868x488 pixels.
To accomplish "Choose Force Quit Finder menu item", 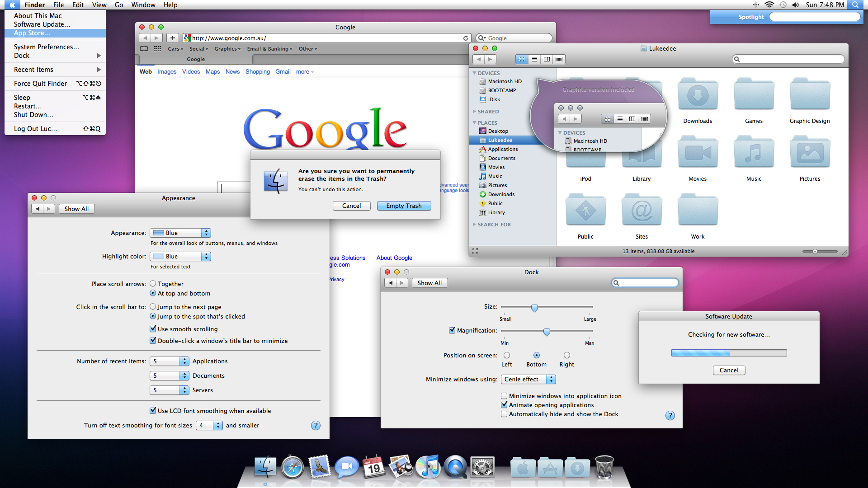I will [55, 83].
